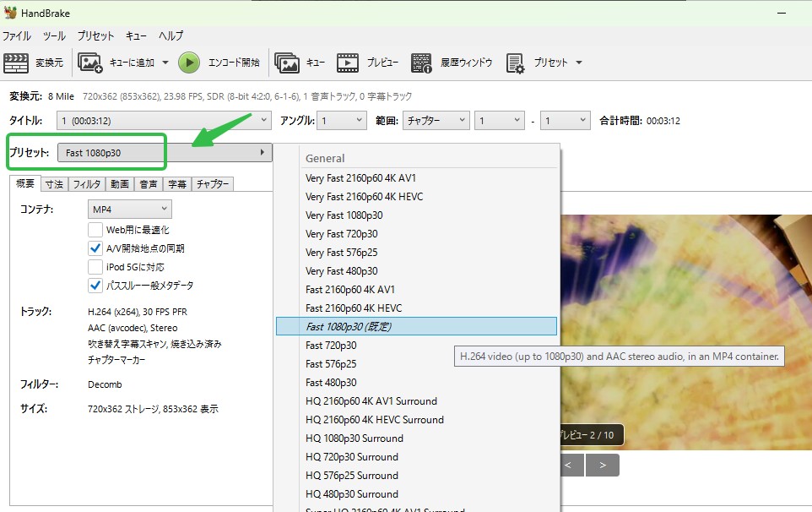Image resolution: width=812 pixels, height=512 pixels.
Task: Switch to the 概要 tab
Action: click(24, 183)
